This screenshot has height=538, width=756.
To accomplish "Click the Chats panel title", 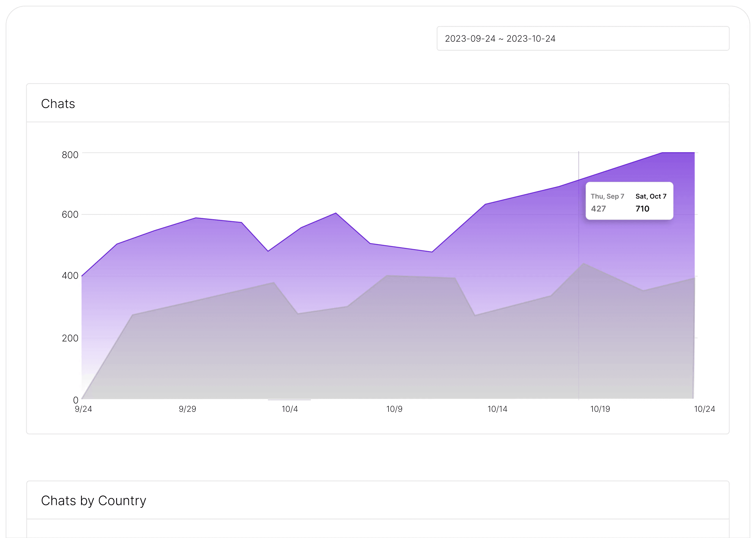I will point(58,104).
